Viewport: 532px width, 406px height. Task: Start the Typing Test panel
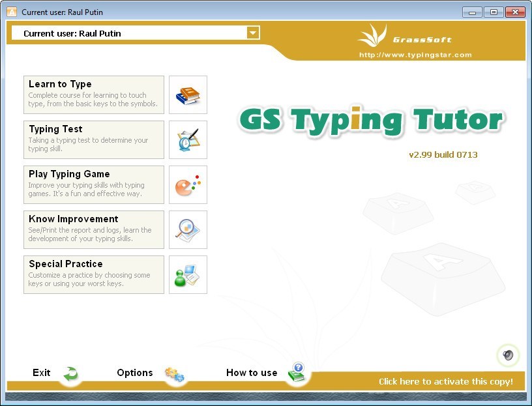pyautogui.click(x=94, y=139)
